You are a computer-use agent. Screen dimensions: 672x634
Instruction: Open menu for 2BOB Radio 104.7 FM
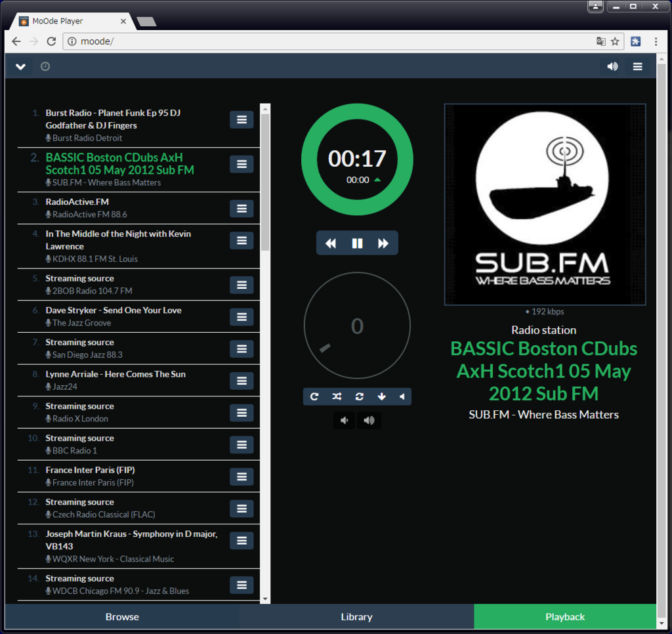pos(241,285)
